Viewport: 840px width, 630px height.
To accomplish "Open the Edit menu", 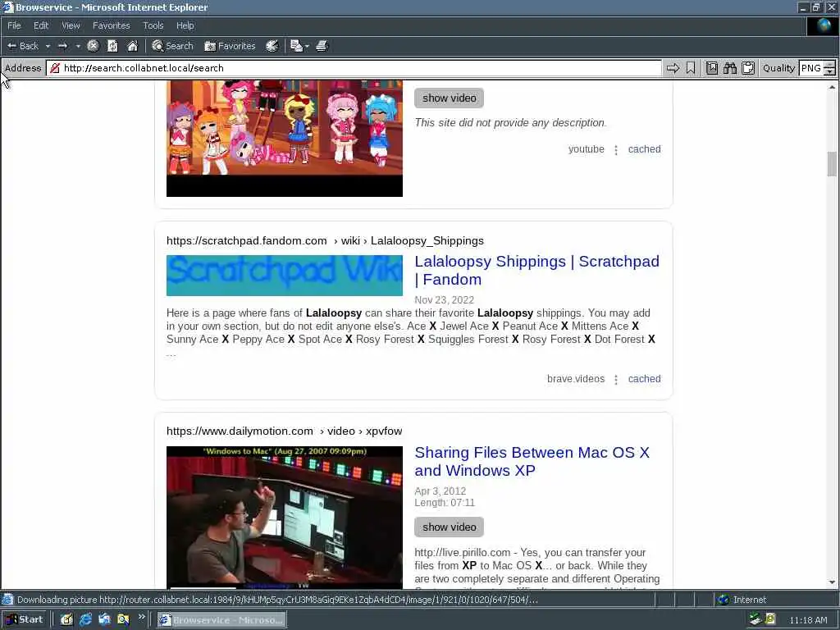I will point(41,25).
